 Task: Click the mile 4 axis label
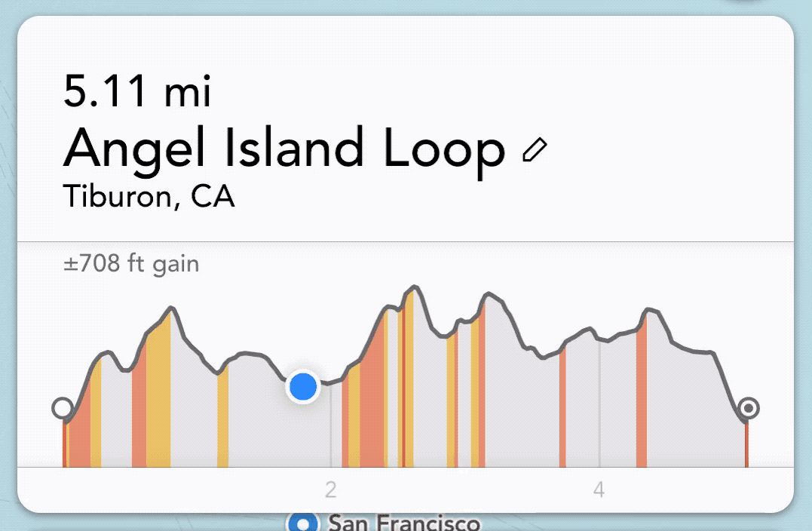(599, 489)
